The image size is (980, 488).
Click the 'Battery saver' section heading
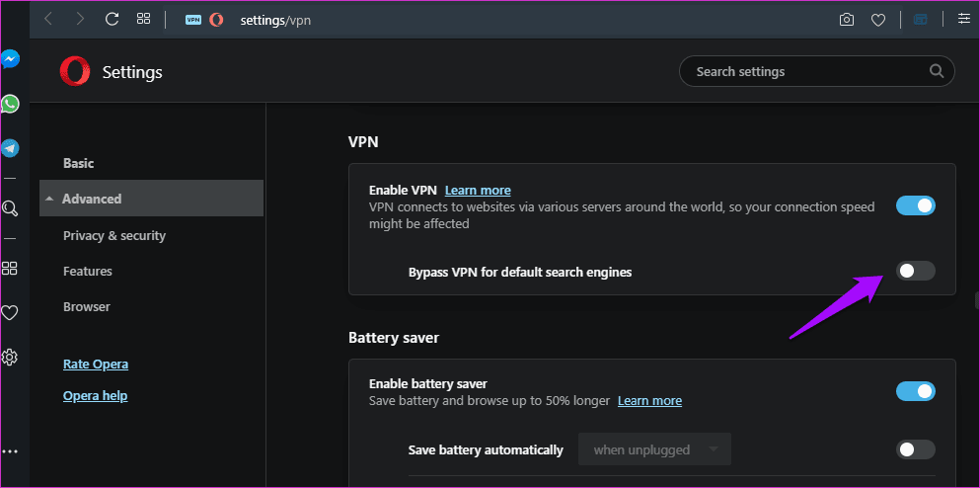(394, 338)
